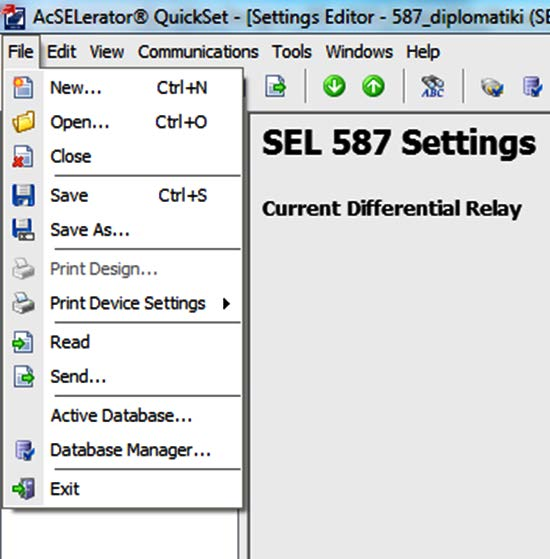550x559 pixels.
Task: Click the binoculars ABC find toolbar icon
Action: pyautogui.click(x=432, y=86)
